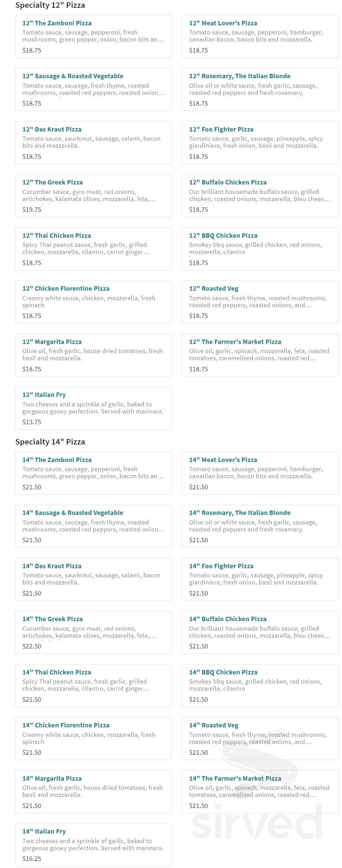Choose the 12" Das Kraut Pizza
The height and width of the screenshot is (868, 342).
pos(52,129)
